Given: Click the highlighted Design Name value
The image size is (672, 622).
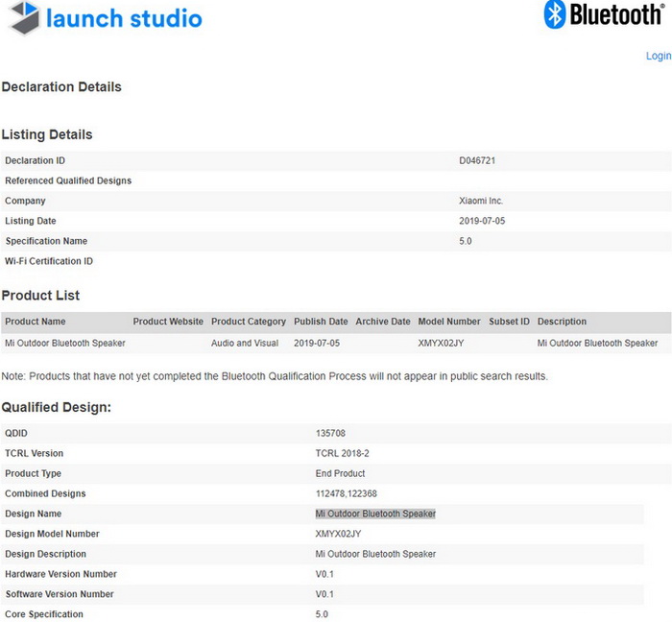Looking at the screenshot, I should tap(375, 514).
